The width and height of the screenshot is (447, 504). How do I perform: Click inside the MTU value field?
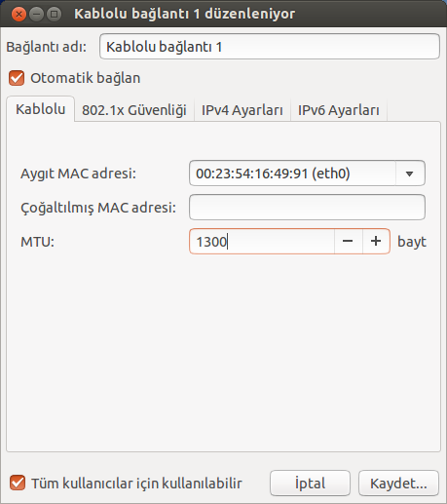pos(262,241)
